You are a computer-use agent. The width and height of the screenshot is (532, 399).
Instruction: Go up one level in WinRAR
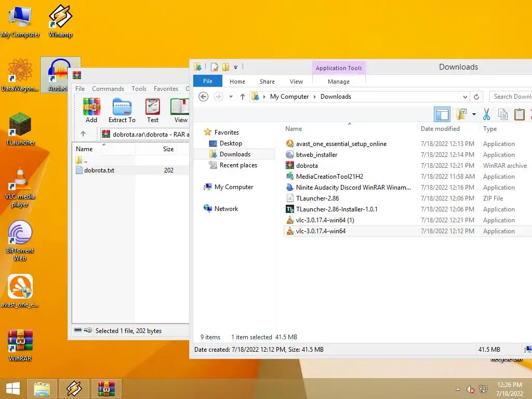click(x=83, y=134)
